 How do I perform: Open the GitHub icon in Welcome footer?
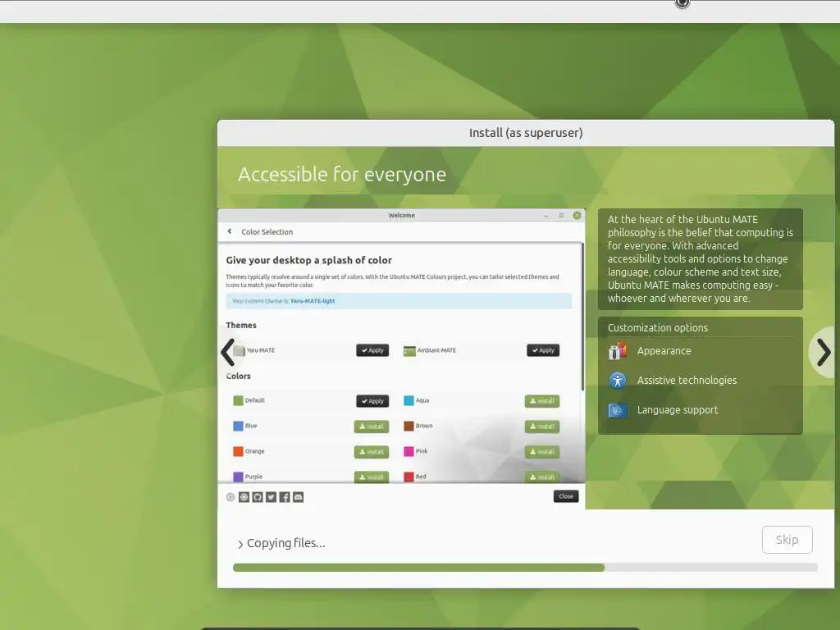coord(258,497)
